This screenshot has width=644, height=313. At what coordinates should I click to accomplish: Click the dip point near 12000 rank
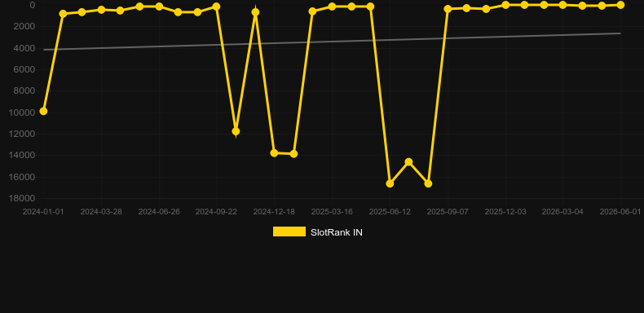click(236, 131)
